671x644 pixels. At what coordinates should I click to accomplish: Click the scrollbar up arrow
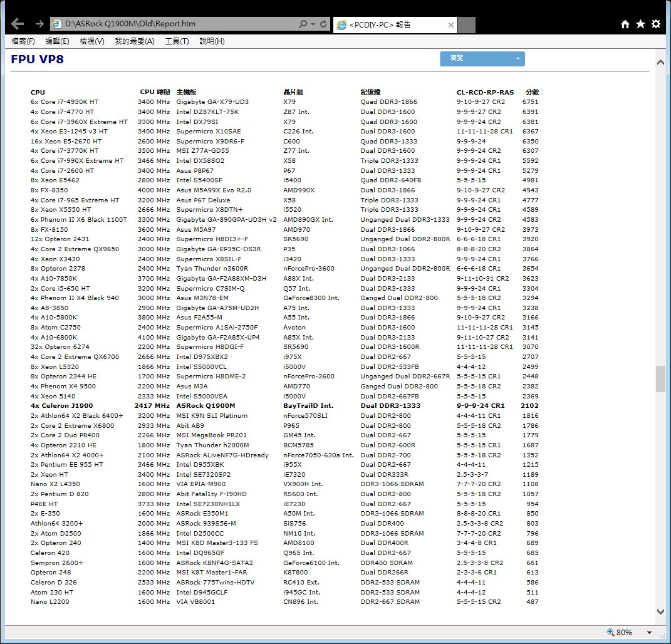(660, 63)
